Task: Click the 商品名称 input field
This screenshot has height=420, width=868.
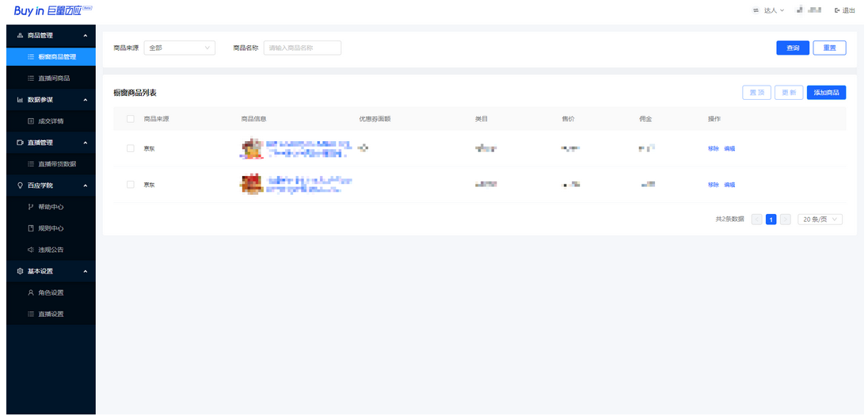Action: pos(303,48)
